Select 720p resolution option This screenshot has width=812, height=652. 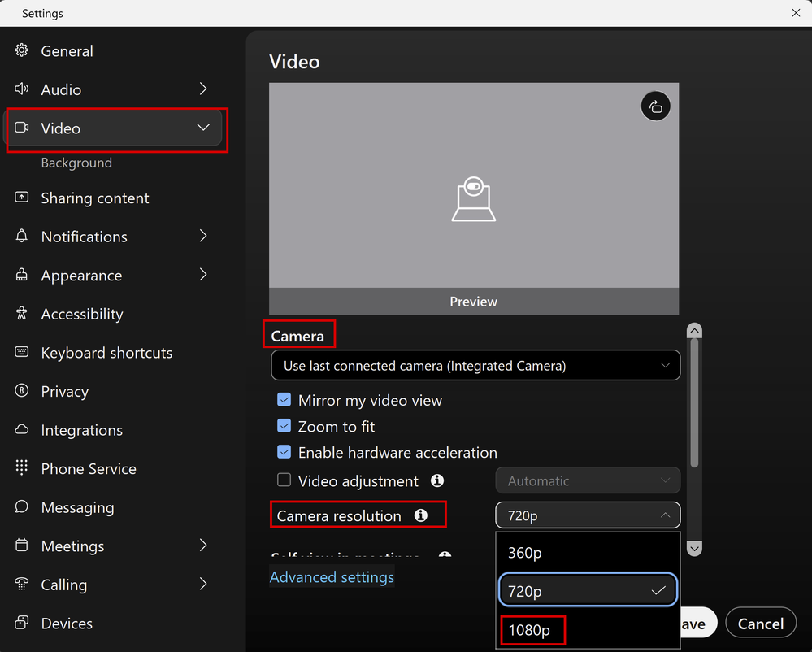(x=588, y=590)
